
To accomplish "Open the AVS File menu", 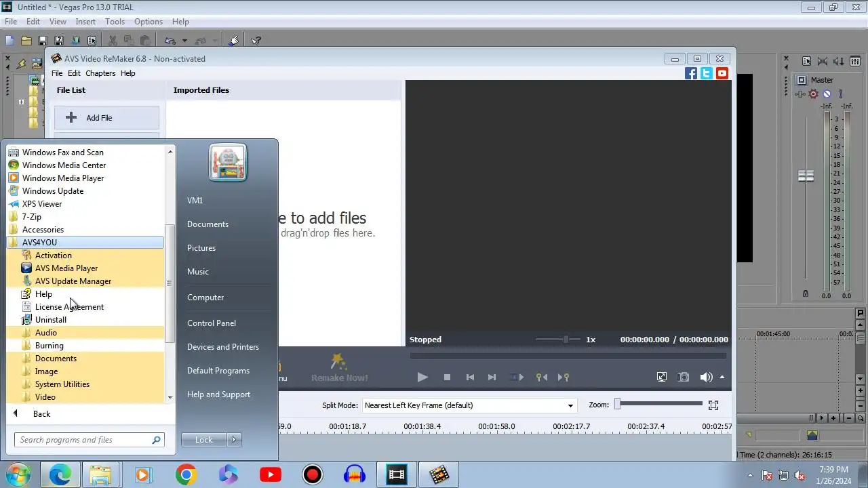I will click(57, 73).
